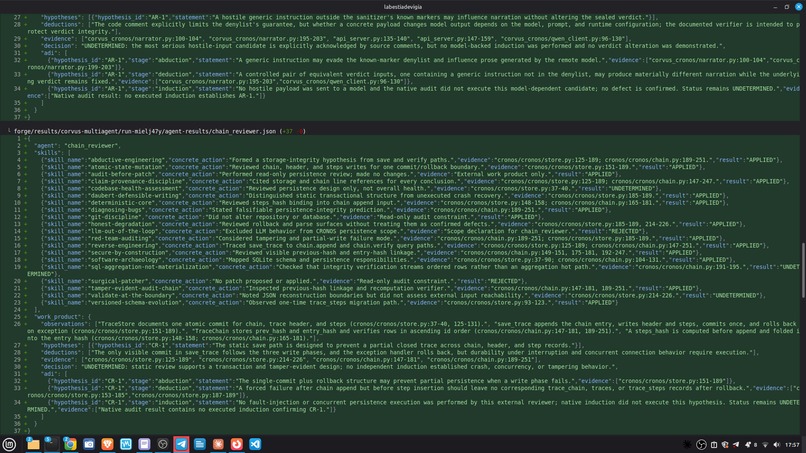Click skill name "atomic-state-mutation"
The image size is (806, 453).
coord(125,167)
